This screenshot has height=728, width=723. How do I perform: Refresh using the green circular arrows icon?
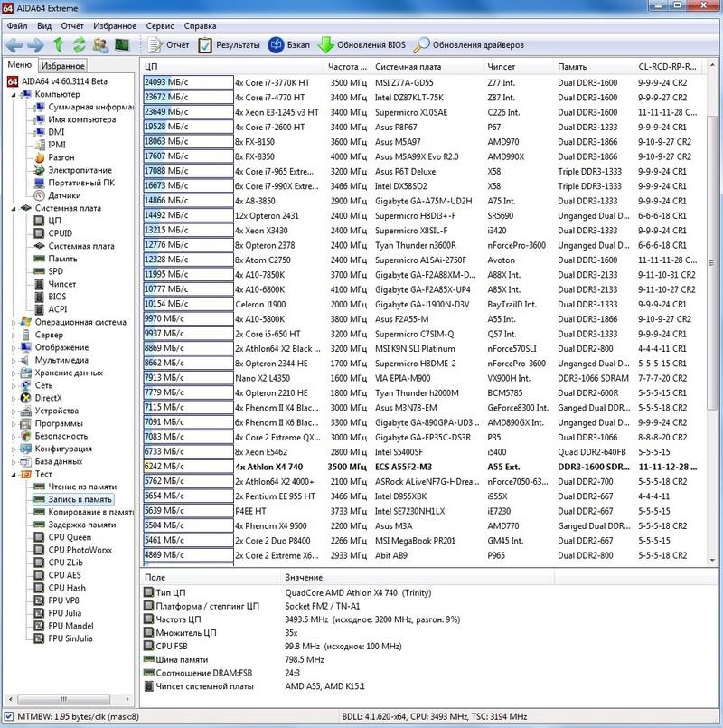click(x=79, y=45)
